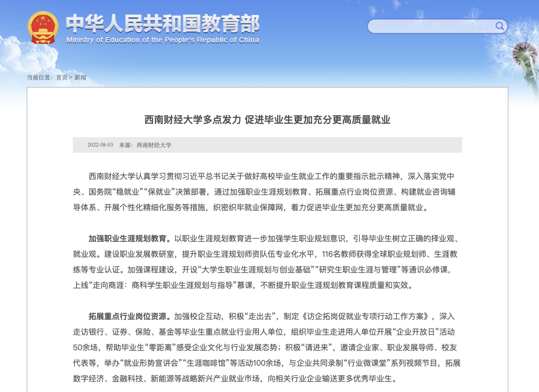This screenshot has height=392, width=539.
Task: Click the line beginning 50余场，帮助毕业生
Action: coord(265,347)
